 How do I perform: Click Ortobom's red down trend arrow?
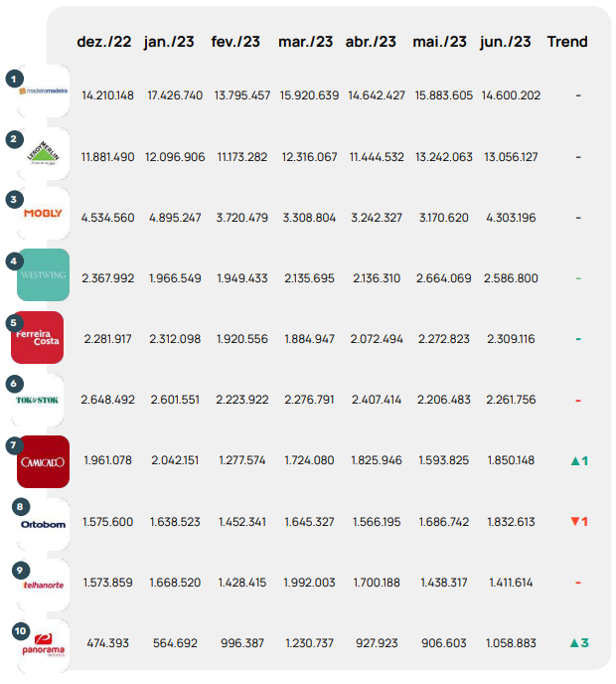click(x=574, y=522)
